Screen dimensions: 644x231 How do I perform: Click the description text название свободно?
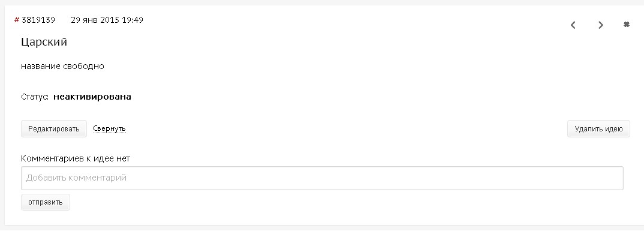click(x=62, y=66)
